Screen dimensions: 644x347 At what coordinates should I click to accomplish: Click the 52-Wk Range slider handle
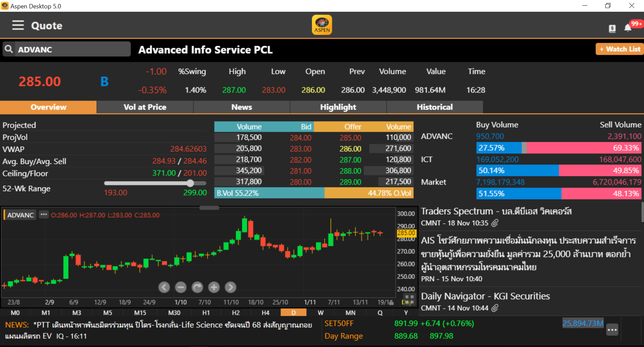click(190, 183)
